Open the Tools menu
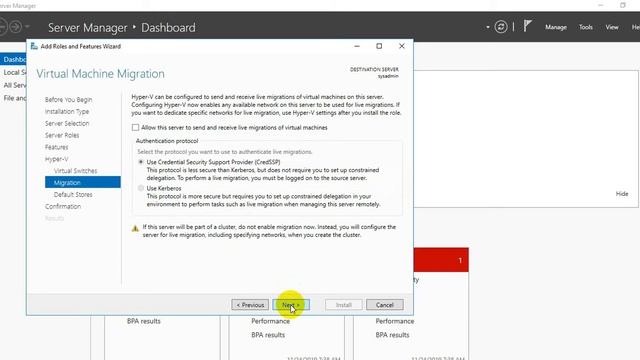Viewport: 640px width, 360px height. [586, 27]
